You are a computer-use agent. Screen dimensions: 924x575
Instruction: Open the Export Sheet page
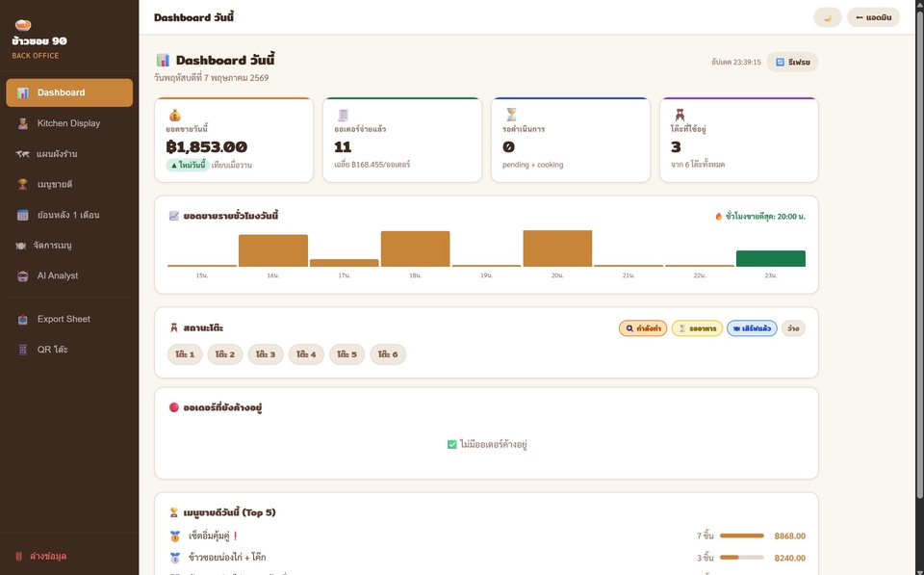pyautogui.click(x=69, y=319)
